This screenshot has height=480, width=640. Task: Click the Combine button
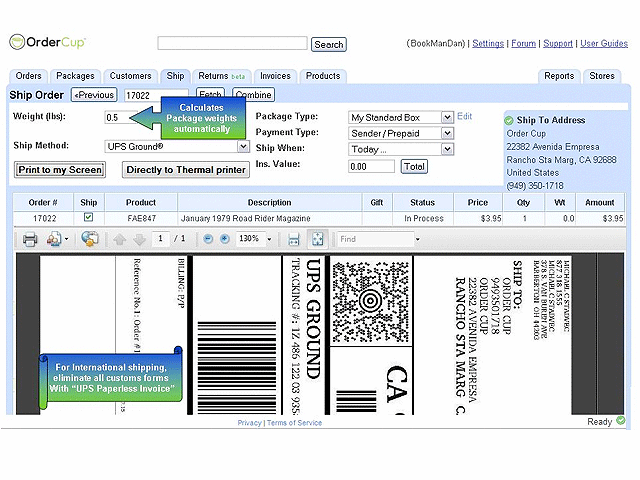click(253, 95)
